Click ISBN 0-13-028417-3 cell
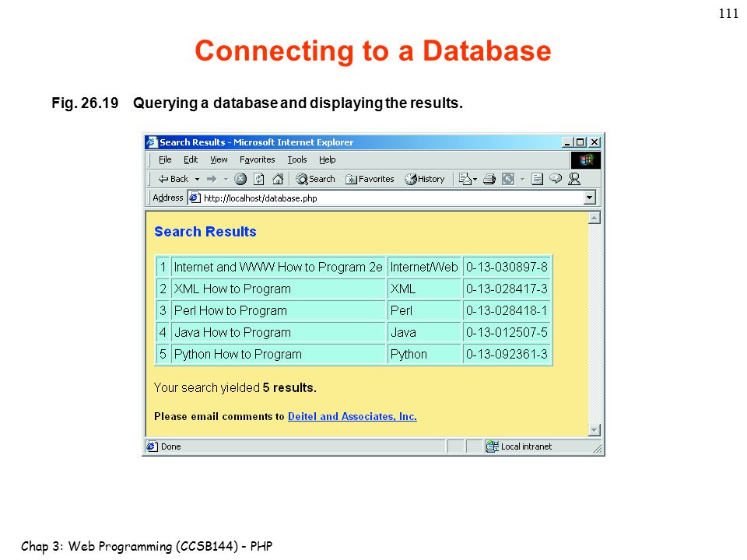This screenshot has width=747, height=560. (507, 289)
